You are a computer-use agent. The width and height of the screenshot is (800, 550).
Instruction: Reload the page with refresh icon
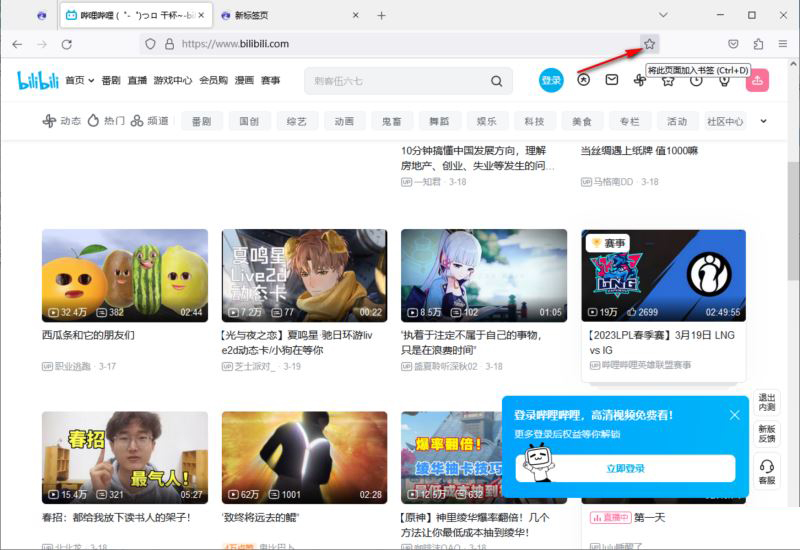pyautogui.click(x=66, y=44)
